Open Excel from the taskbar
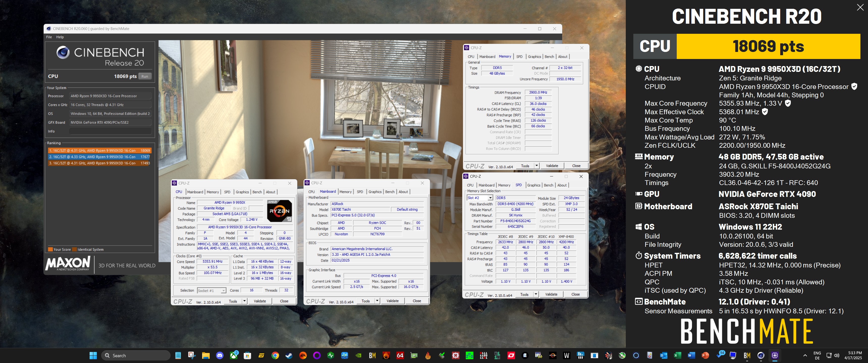The height and width of the screenshot is (363, 868). pos(677,355)
